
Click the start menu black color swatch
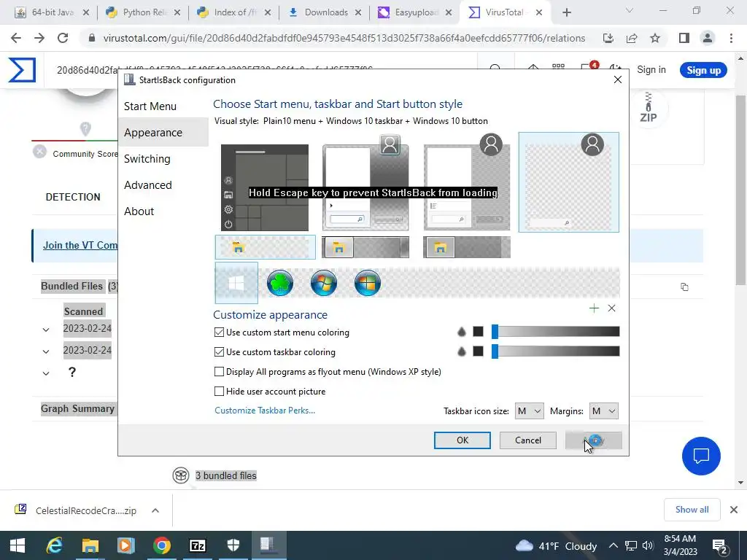(x=478, y=332)
